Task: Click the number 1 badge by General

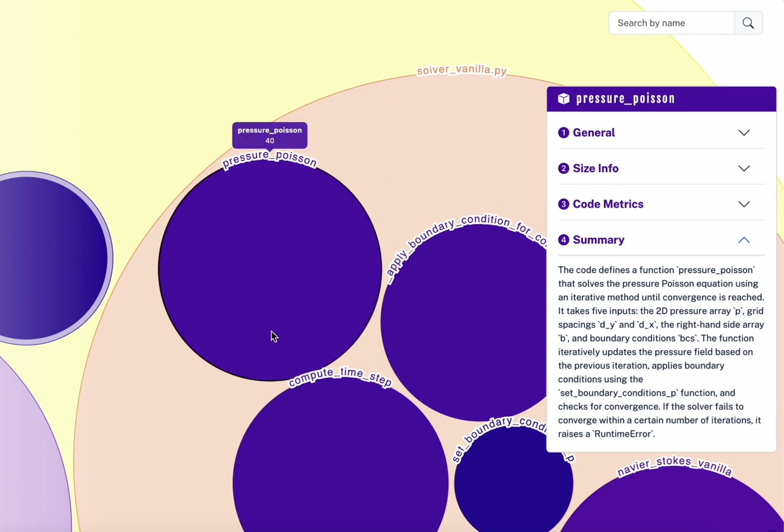Action: 564,133
